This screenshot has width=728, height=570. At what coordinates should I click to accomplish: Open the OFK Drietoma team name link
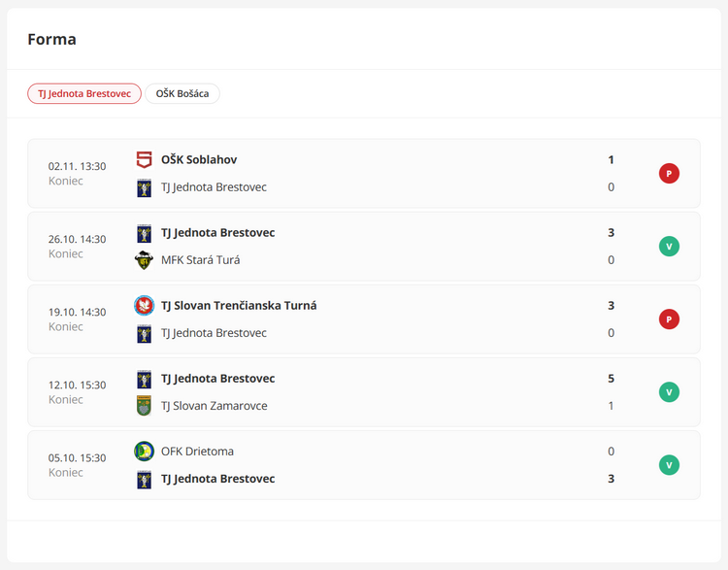(x=197, y=452)
